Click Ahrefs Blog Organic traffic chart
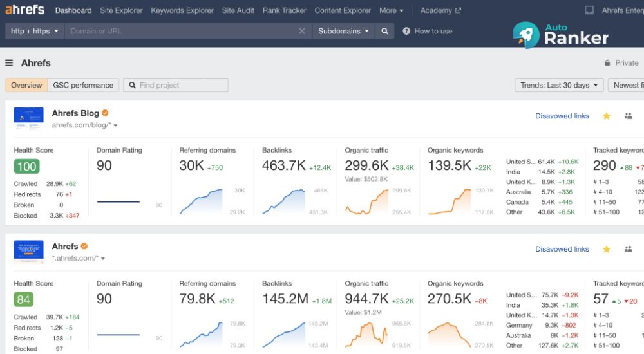 (x=367, y=201)
